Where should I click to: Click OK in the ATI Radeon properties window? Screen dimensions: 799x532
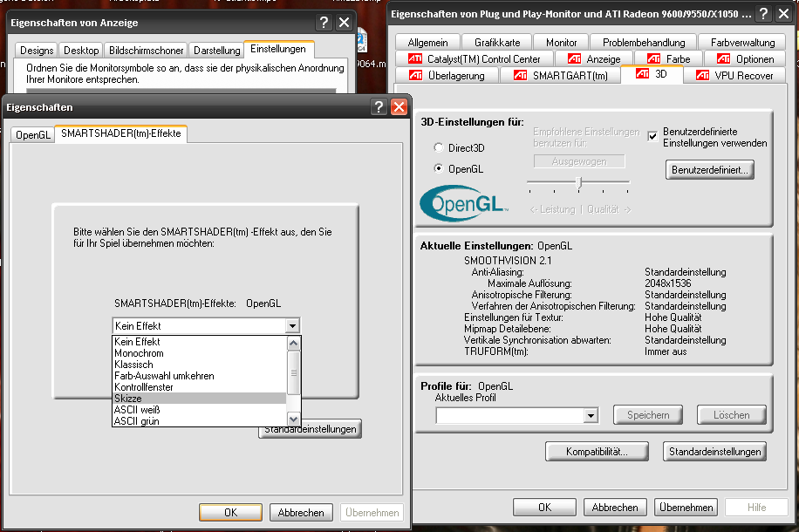pyautogui.click(x=544, y=508)
